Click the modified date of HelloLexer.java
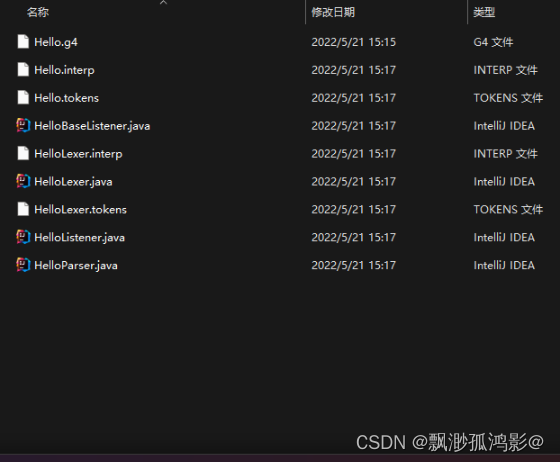Image resolution: width=560 pixels, height=462 pixels. 354,182
